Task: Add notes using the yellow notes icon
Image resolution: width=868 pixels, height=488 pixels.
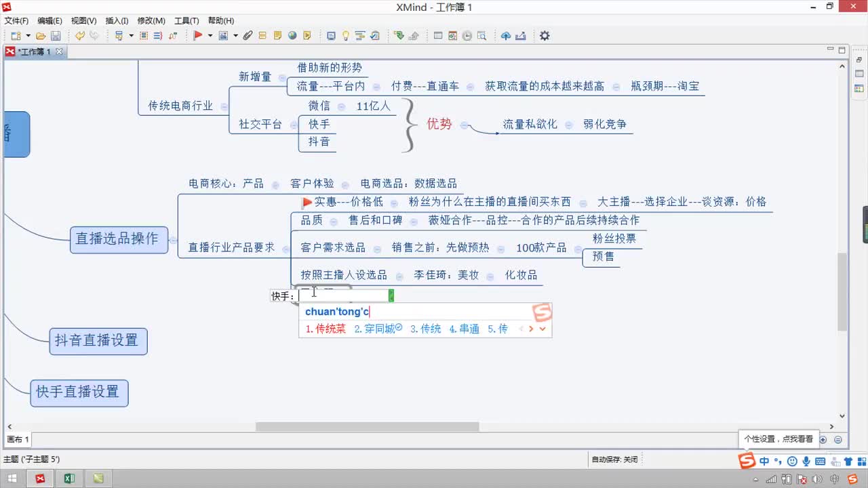Action: [x=277, y=35]
